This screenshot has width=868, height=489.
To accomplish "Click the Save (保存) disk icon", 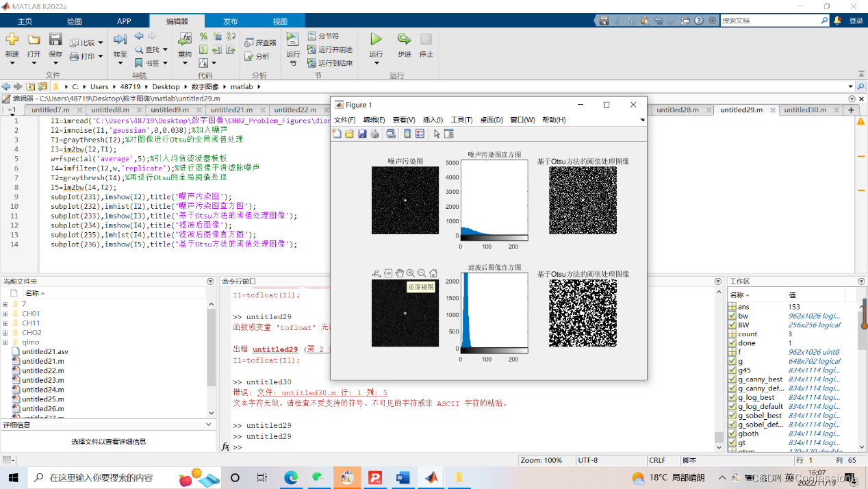I will [55, 40].
